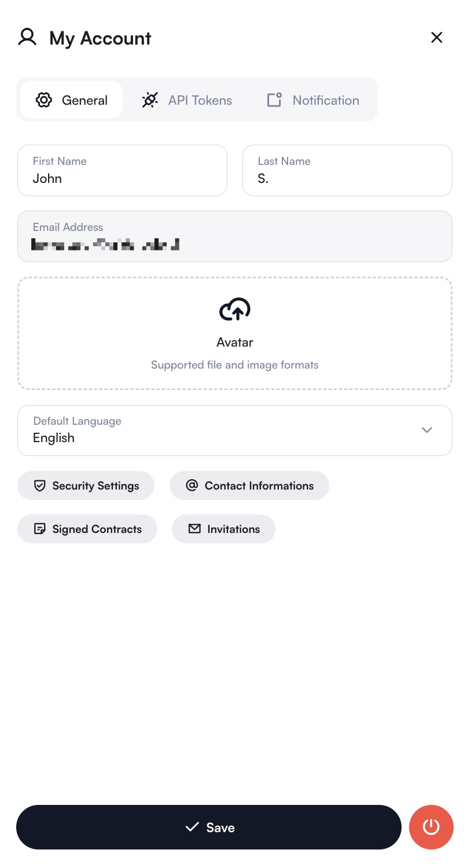The image size is (471, 868).
Task: Click the Avatar upload dropzone
Action: click(235, 333)
